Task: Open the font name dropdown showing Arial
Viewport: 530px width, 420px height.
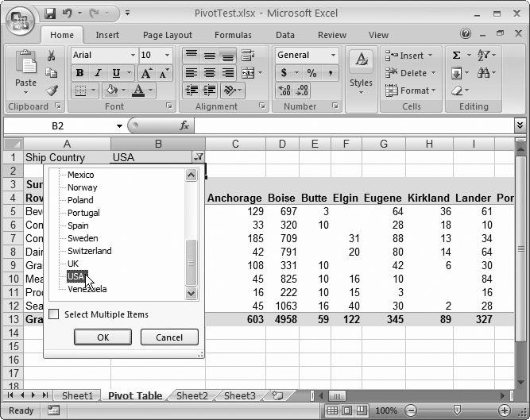Action: click(x=103, y=56)
